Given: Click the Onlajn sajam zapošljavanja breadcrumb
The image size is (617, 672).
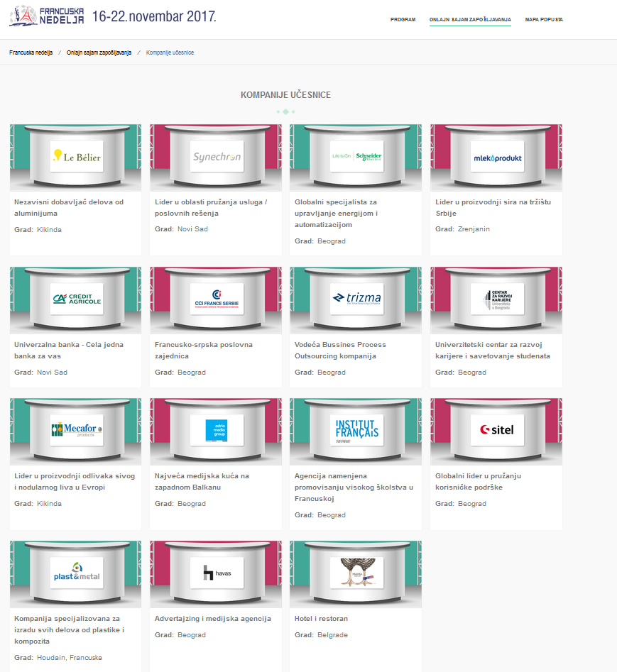Looking at the screenshot, I should [99, 53].
